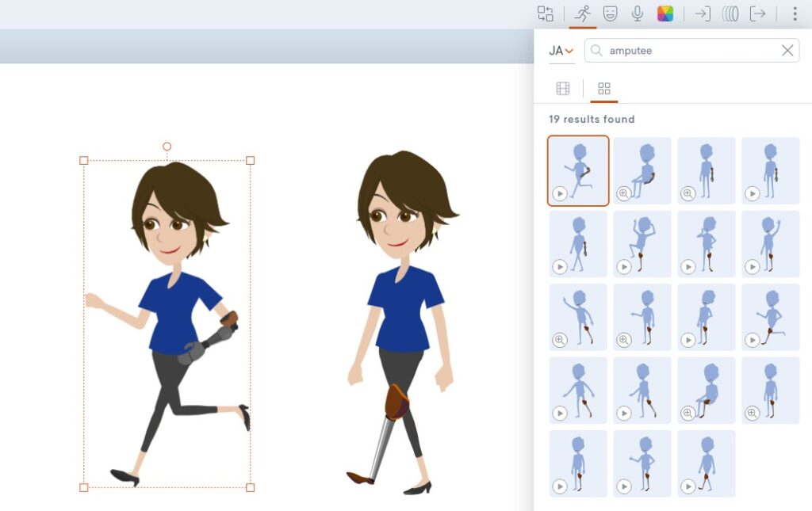Image resolution: width=812 pixels, height=511 pixels.
Task: Add an exit effect via arrow-out icon
Action: click(x=757, y=13)
